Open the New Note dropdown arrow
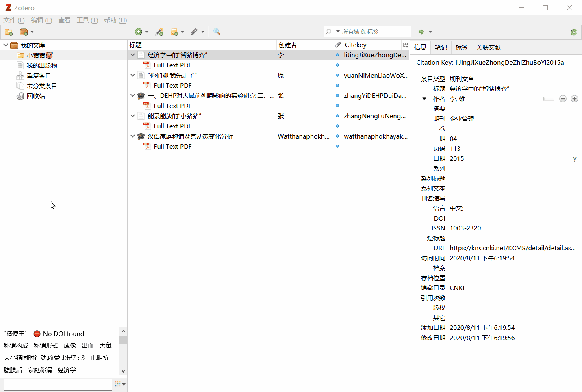Image resolution: width=582 pixels, height=392 pixels. tap(182, 32)
